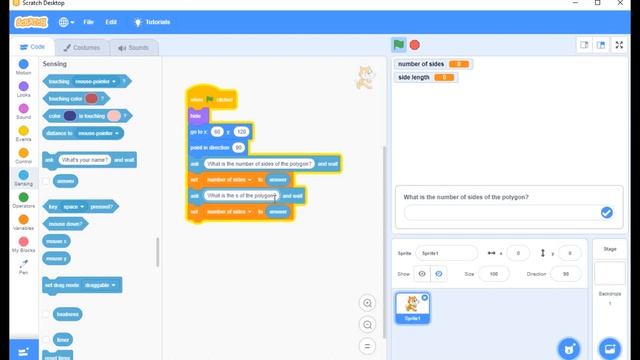The width and height of the screenshot is (640, 360).
Task: Open the Motion blocks category
Action: pos(24,67)
